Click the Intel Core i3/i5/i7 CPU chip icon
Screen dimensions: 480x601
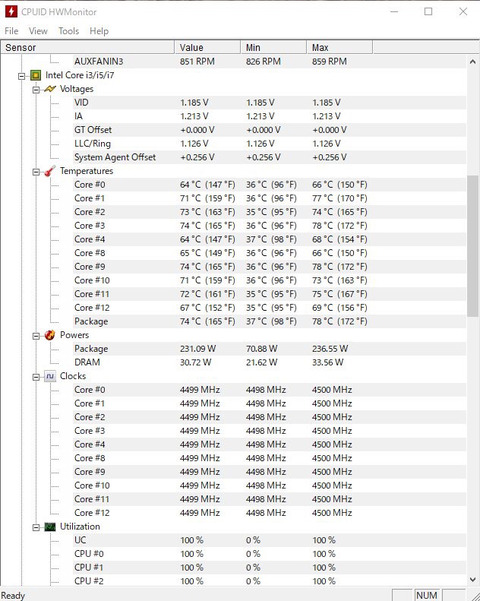(x=35, y=75)
